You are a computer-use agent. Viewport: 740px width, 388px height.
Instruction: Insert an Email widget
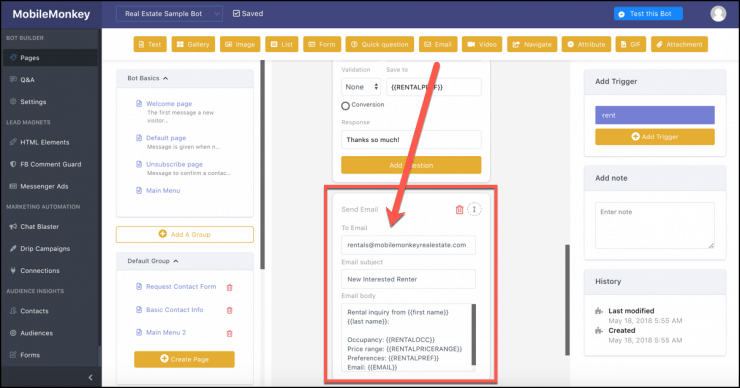[438, 44]
